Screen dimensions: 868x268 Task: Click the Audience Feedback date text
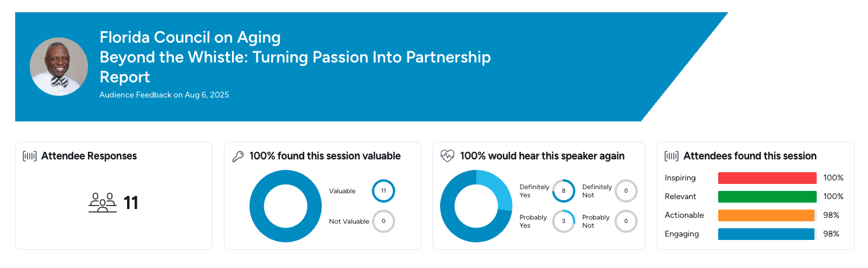[164, 95]
